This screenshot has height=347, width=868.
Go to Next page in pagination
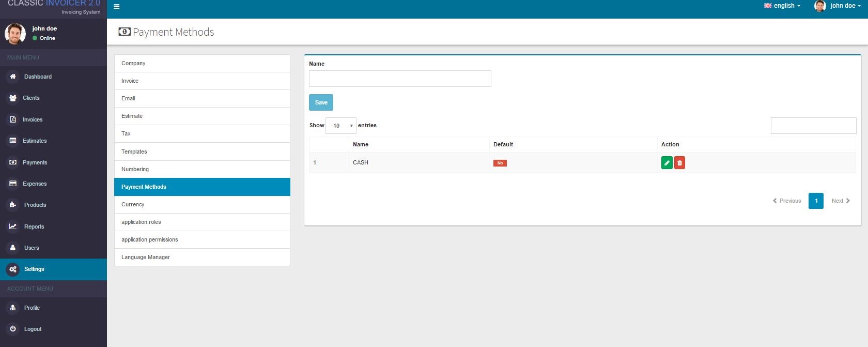pos(841,201)
